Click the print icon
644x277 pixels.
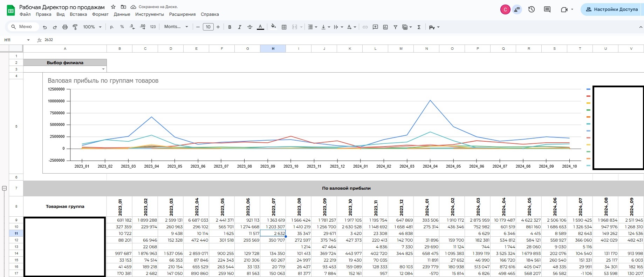point(65,27)
